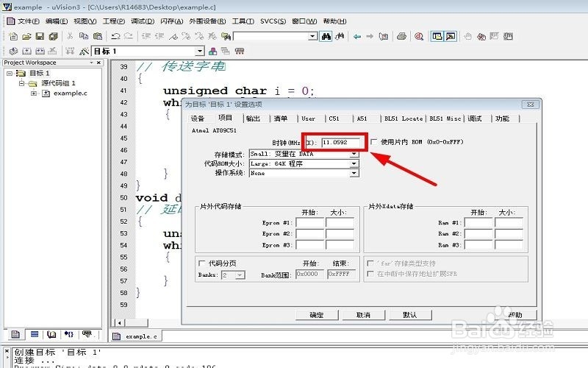
Task: Navigate forwards with right arrow
Action: tap(370, 36)
